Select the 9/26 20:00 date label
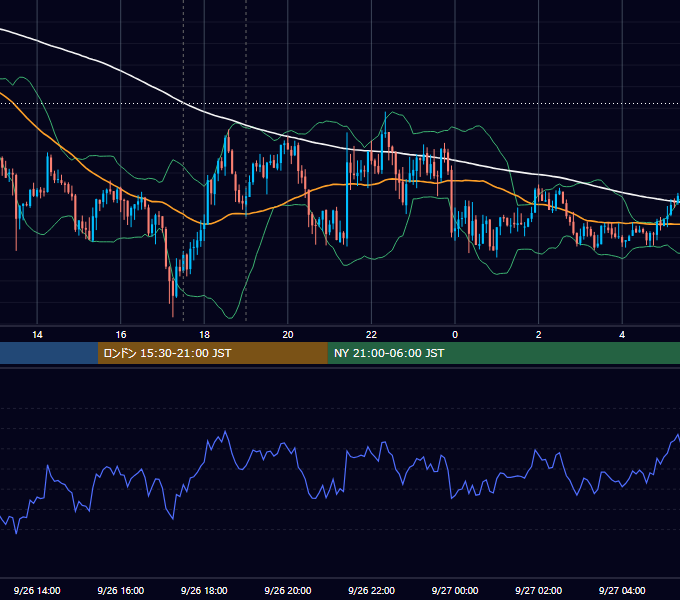Viewport: 680px width, 600px height. tap(288, 590)
